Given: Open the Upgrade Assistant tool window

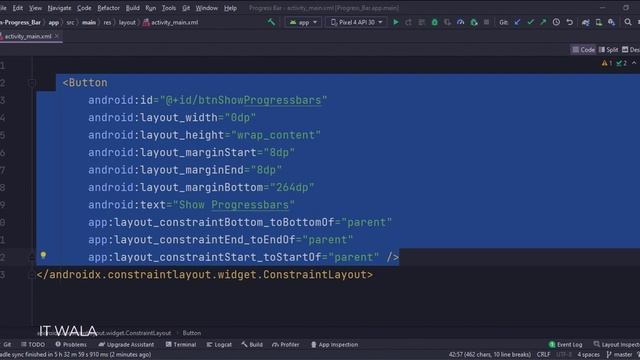Looking at the screenshot, I should [126, 344].
